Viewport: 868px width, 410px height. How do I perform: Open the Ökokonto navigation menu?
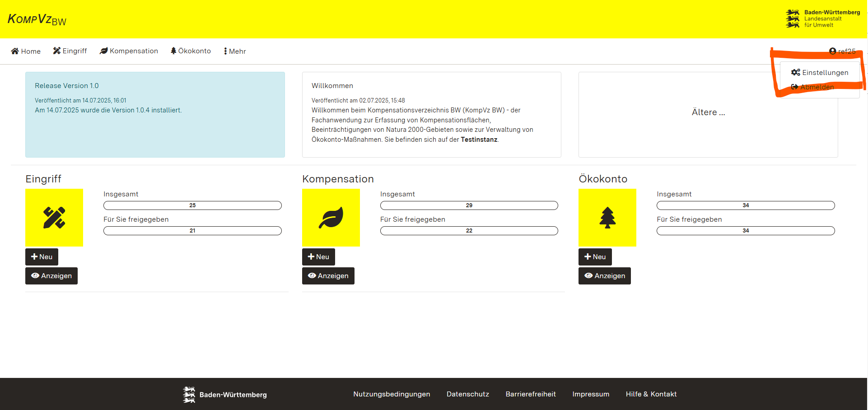191,51
